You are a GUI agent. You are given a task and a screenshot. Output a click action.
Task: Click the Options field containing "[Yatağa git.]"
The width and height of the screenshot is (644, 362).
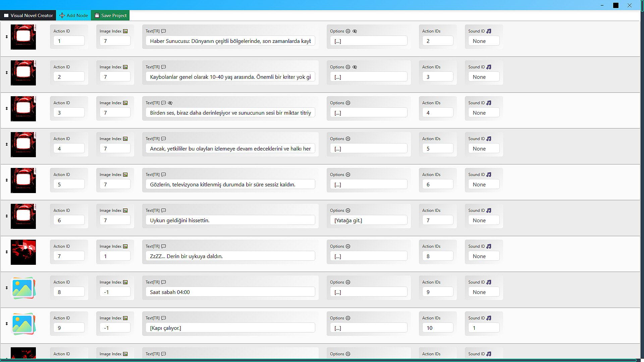tap(368, 220)
